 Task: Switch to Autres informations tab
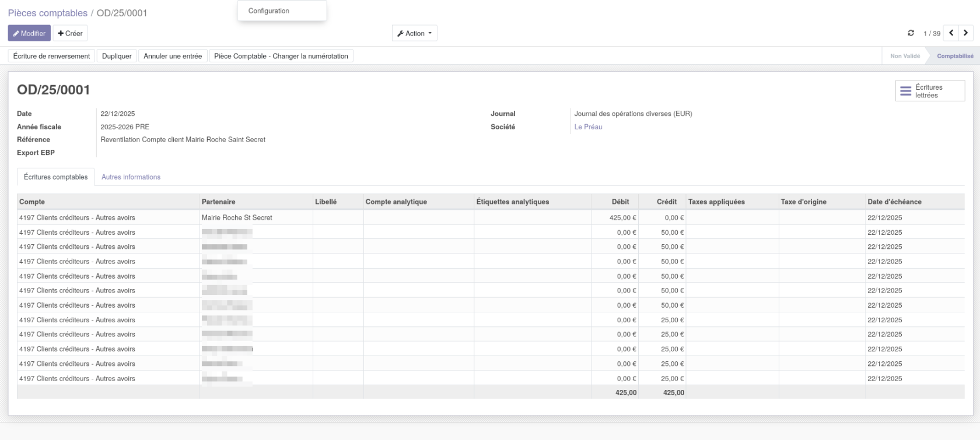(x=131, y=177)
